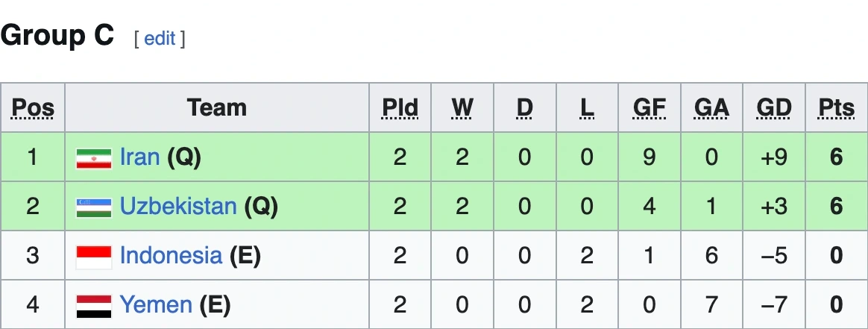Click the Pos column header
This screenshot has width=868, height=329.
pyautogui.click(x=33, y=108)
